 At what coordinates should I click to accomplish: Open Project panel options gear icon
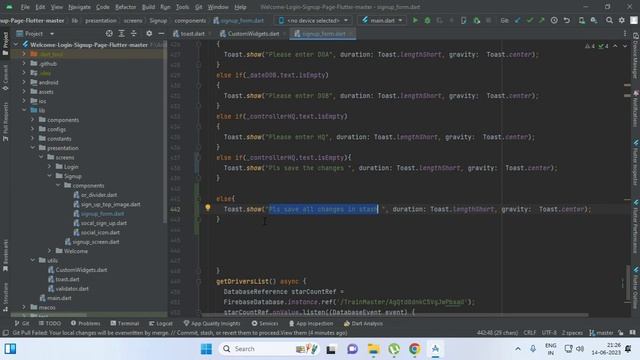(149, 33)
